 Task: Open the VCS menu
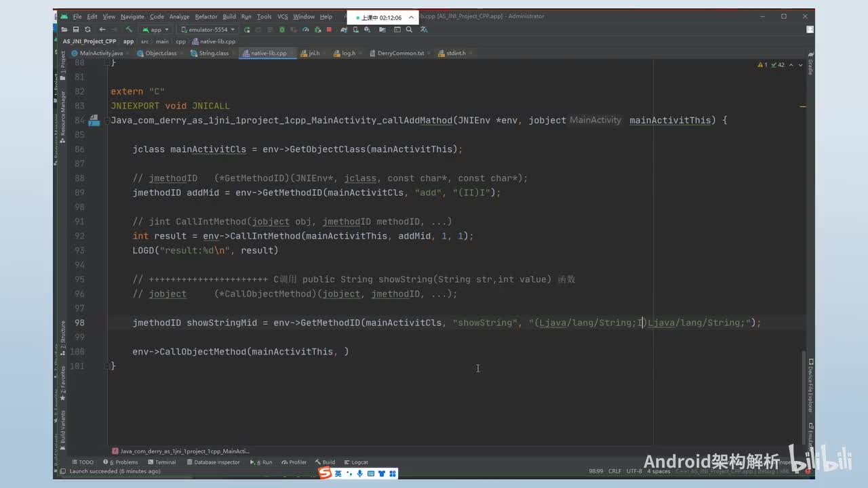pos(283,16)
